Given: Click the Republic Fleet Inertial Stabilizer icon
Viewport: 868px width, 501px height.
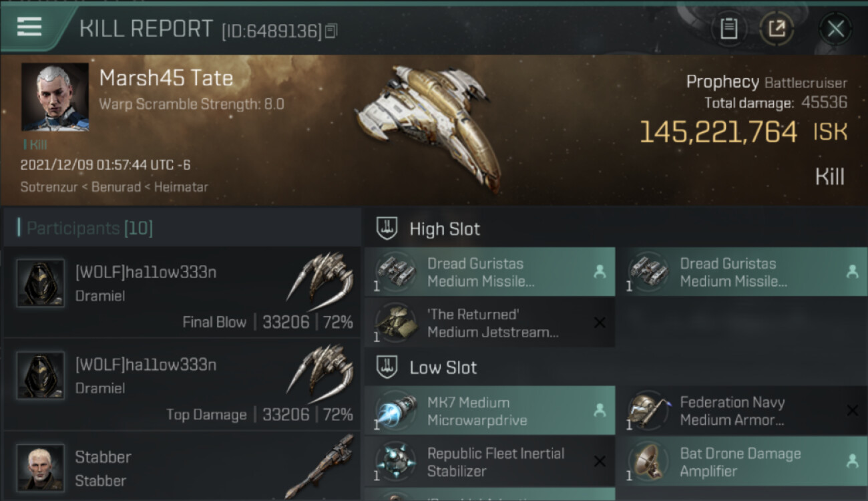Looking at the screenshot, I should (395, 462).
